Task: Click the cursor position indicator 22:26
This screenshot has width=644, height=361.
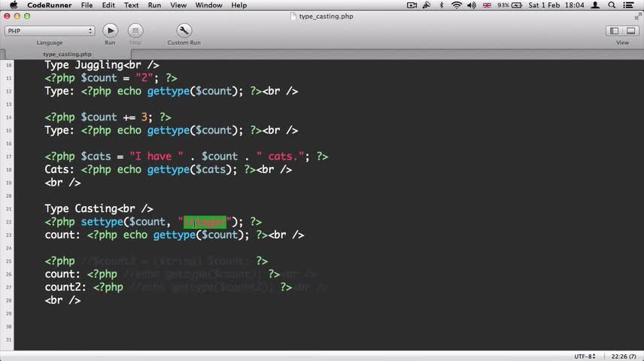Action: (x=624, y=356)
